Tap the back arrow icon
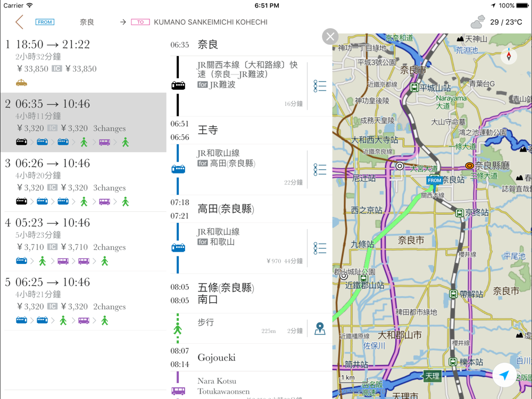 tap(19, 22)
